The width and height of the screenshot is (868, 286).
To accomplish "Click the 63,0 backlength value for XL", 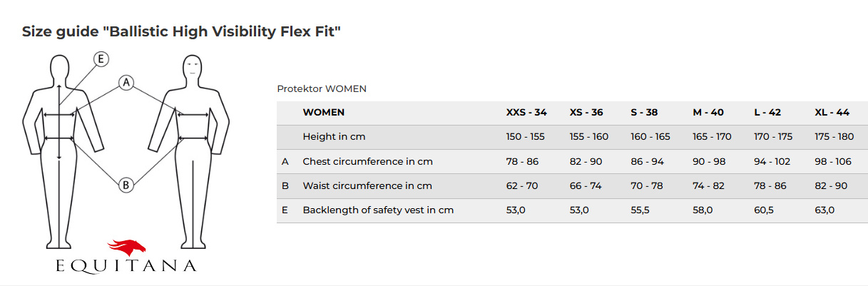I will point(824,210).
